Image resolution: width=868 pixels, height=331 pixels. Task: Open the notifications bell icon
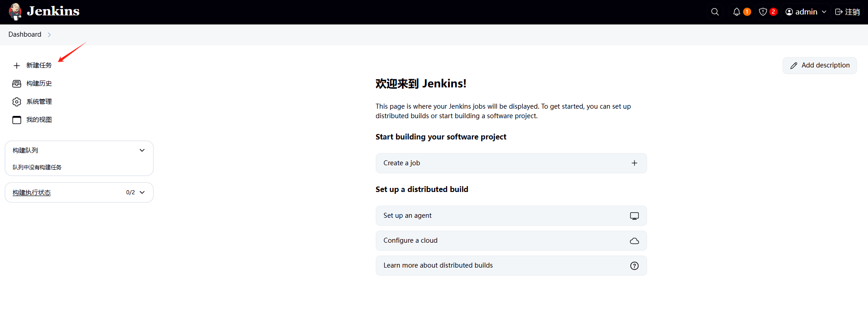coord(737,12)
